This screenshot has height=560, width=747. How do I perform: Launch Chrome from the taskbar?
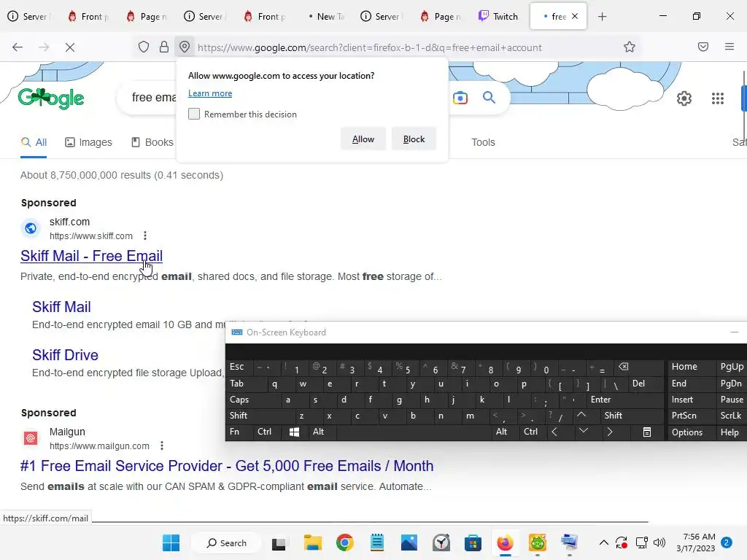pos(344,542)
